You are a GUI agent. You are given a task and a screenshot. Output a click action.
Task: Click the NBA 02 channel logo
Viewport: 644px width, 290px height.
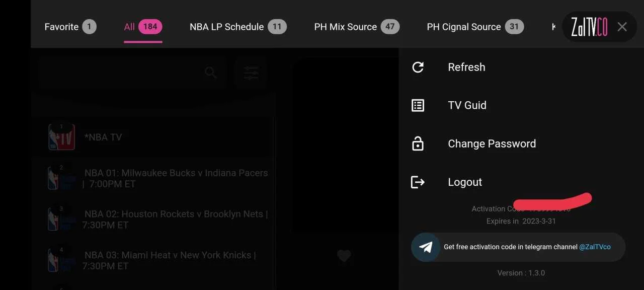[x=62, y=220]
